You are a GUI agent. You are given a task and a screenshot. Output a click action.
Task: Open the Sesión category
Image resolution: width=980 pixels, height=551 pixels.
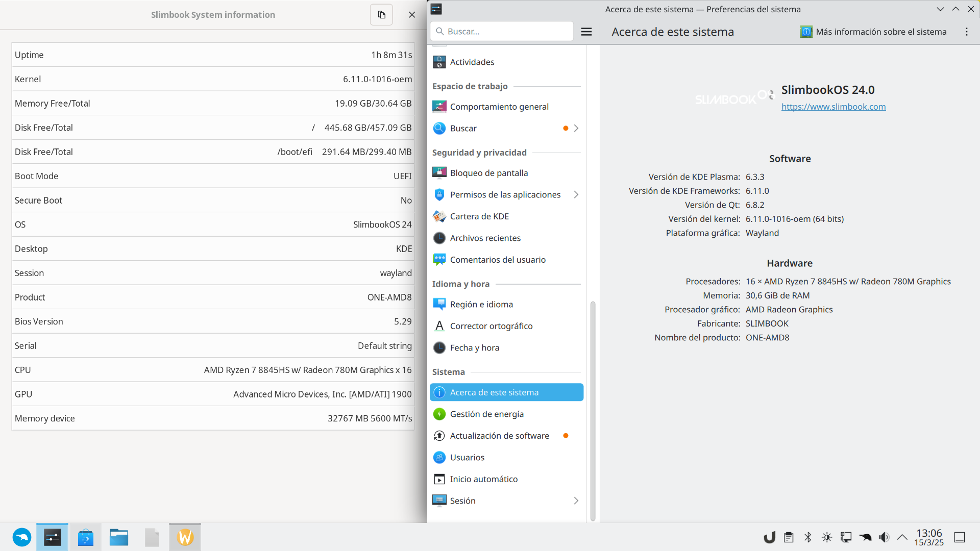point(506,501)
